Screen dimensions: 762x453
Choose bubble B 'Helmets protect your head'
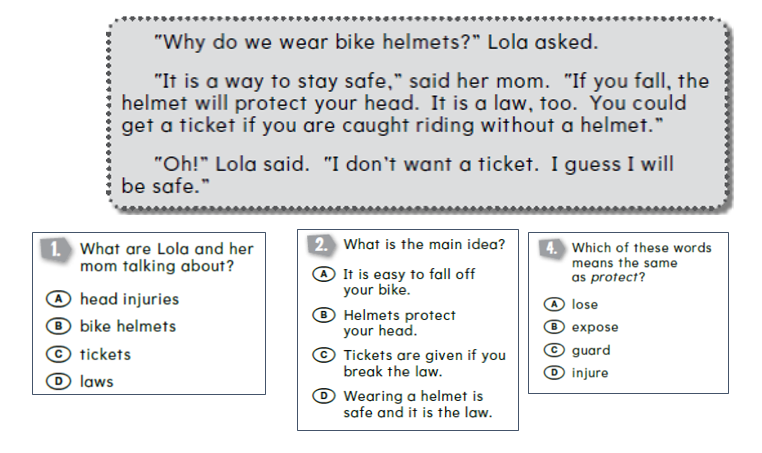coord(324,315)
